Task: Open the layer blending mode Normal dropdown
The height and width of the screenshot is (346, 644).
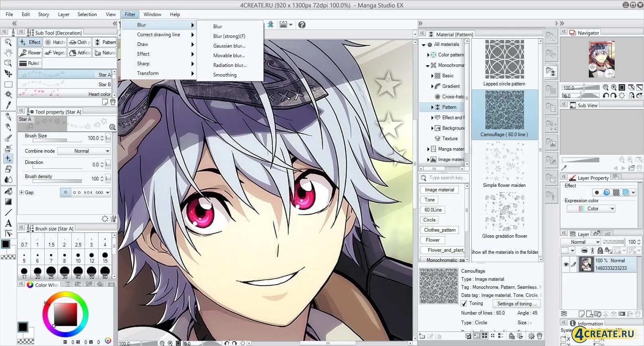Action: tap(580, 242)
